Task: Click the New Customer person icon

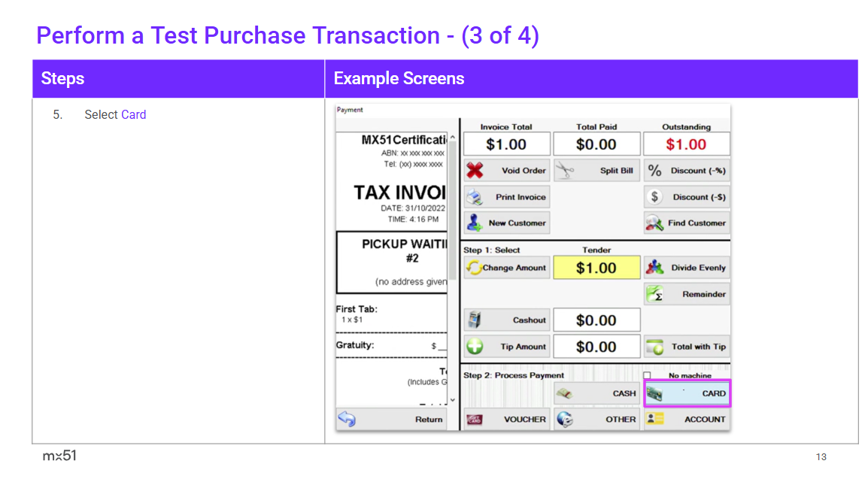Action: pos(475,223)
